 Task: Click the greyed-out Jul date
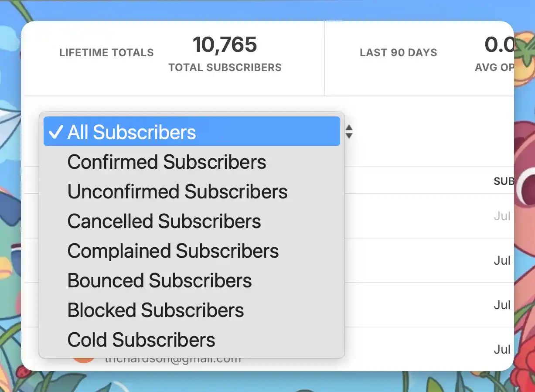point(502,216)
